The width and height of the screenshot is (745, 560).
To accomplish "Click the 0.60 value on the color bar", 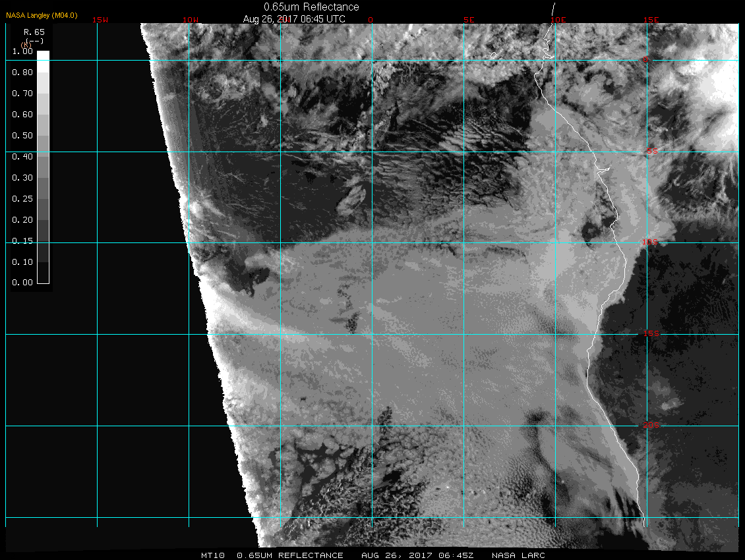I will point(22,115).
